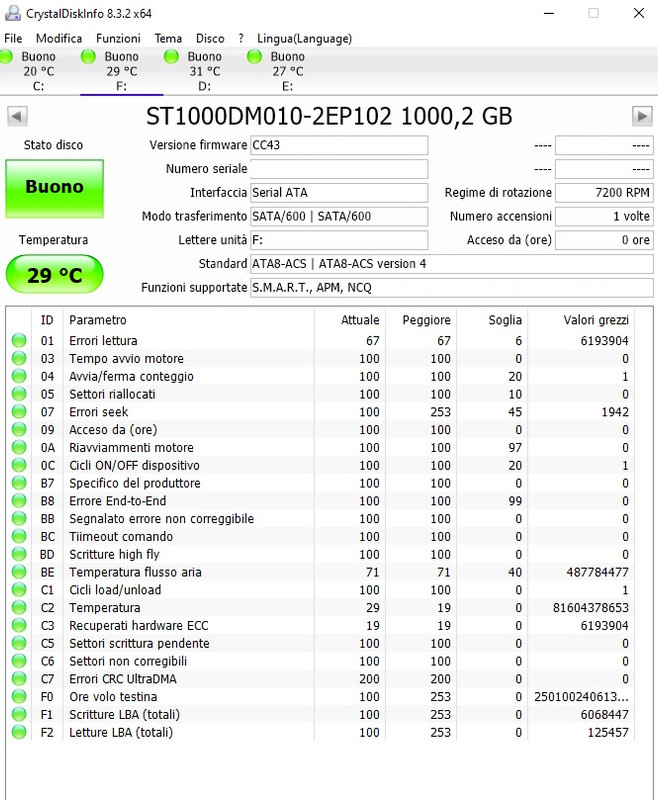Click the Valori grezzi column header
This screenshot has width=658, height=800.
click(581, 320)
